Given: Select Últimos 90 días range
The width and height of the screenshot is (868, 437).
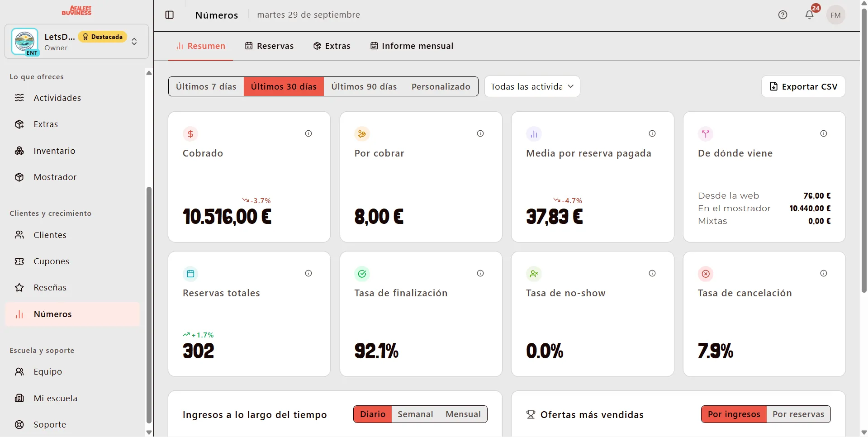Looking at the screenshot, I should pos(364,86).
